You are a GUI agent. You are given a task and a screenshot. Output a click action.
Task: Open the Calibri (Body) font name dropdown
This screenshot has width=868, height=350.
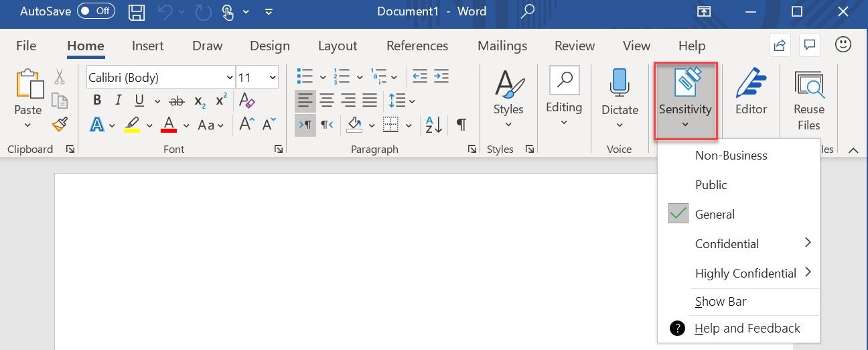159,78
